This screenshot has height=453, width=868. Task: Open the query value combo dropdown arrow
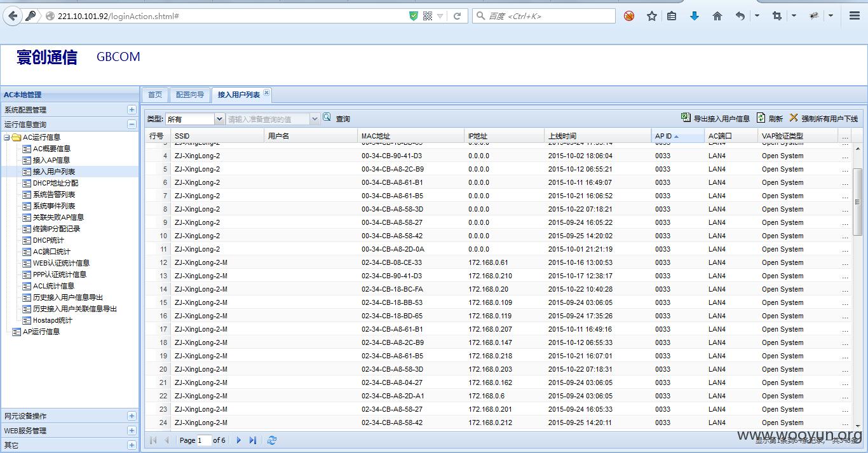315,119
